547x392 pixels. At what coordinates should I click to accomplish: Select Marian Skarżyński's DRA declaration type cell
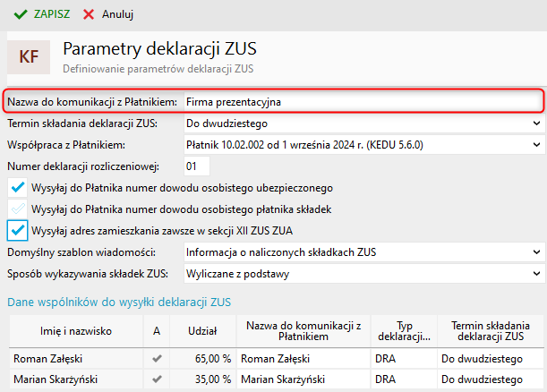[x=403, y=379]
